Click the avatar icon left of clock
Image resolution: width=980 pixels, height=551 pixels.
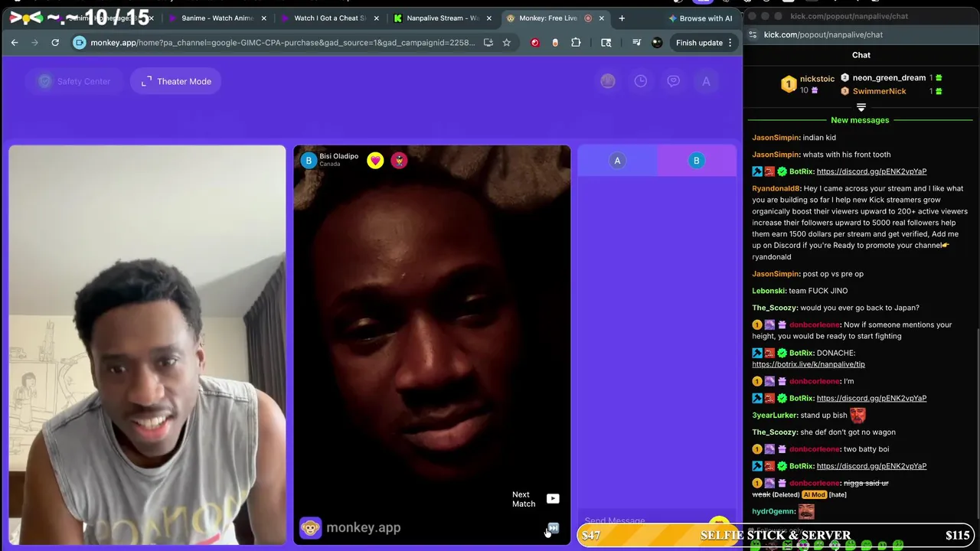607,81
